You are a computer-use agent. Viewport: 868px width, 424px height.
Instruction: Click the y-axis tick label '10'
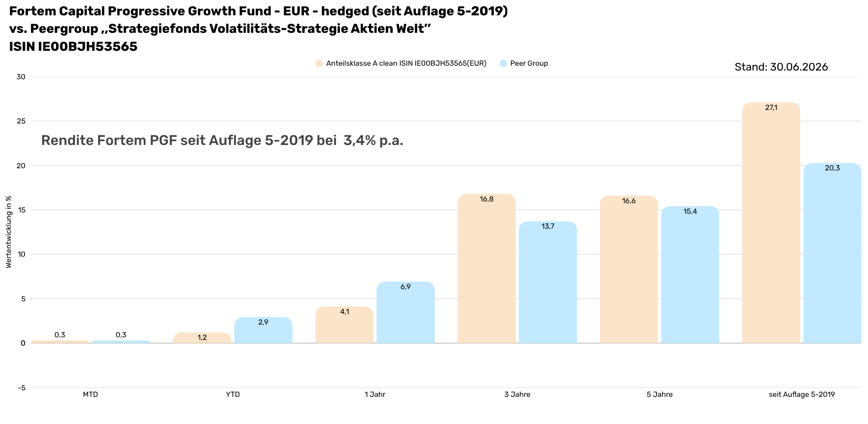[21, 254]
